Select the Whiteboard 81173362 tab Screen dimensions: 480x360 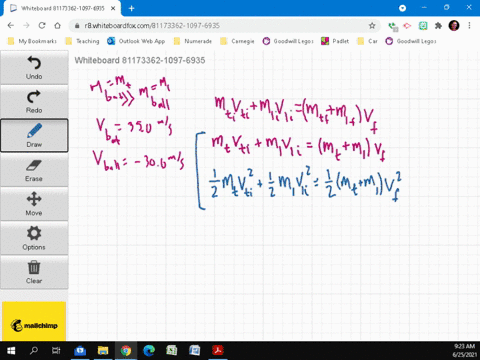click(62, 8)
